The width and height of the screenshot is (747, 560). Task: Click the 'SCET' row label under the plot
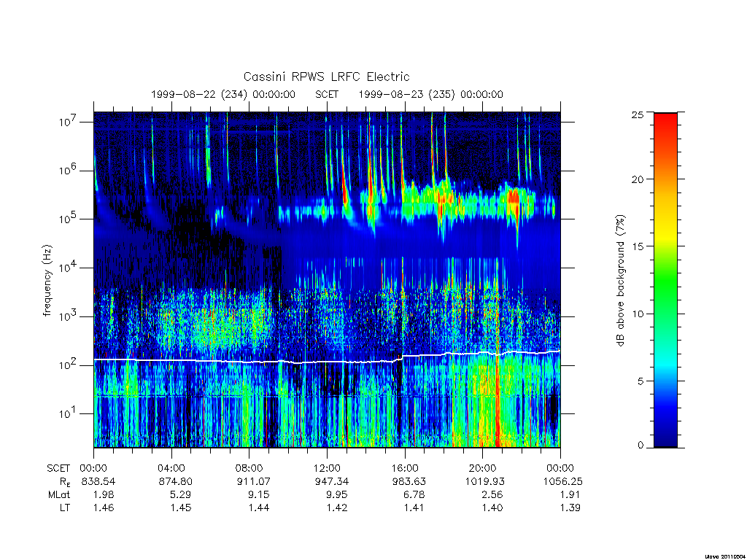tap(58, 468)
